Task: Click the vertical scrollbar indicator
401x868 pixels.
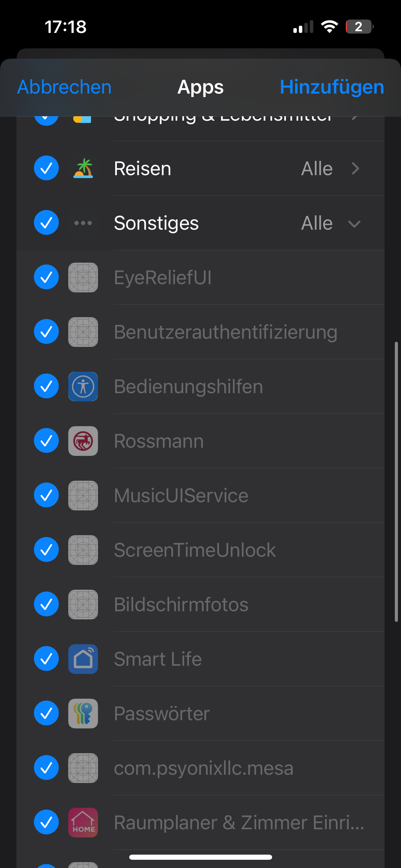Action: point(396,481)
